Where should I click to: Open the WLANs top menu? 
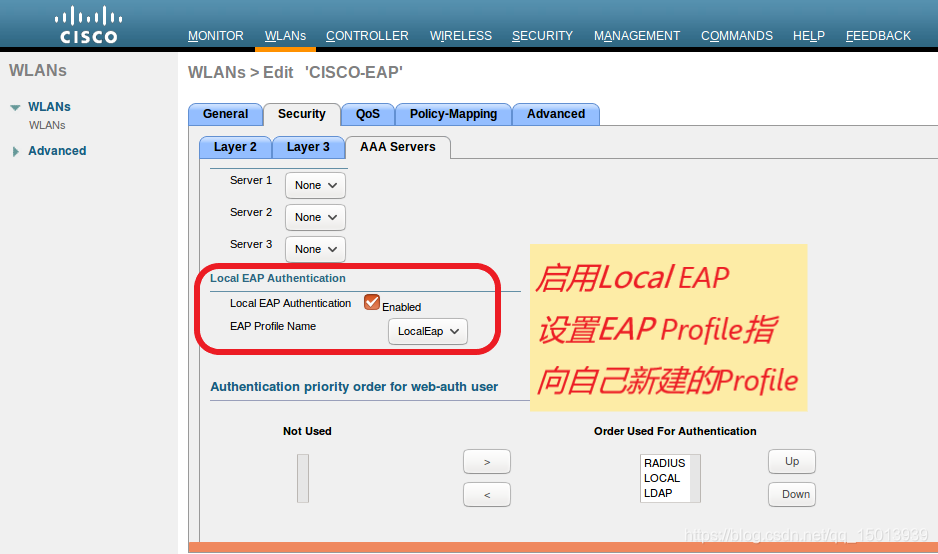click(285, 36)
